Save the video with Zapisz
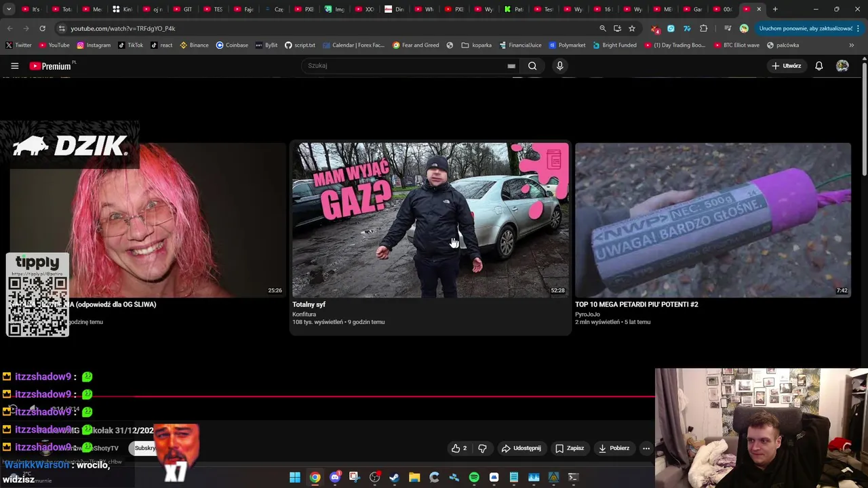This screenshot has width=868, height=488. point(570,448)
